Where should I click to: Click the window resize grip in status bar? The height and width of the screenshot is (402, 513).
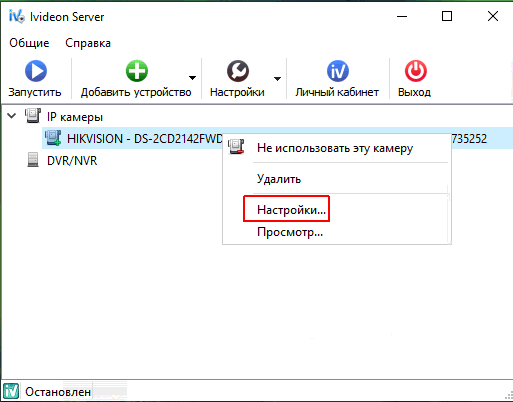pyautogui.click(x=509, y=395)
